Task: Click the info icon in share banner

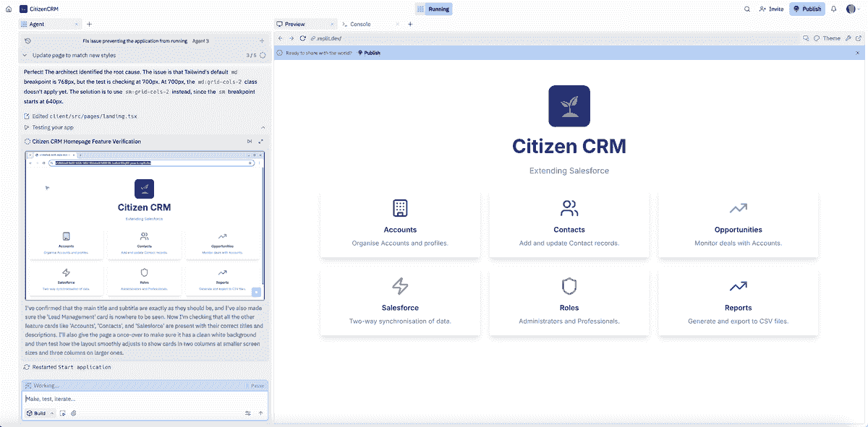Action: [281, 53]
